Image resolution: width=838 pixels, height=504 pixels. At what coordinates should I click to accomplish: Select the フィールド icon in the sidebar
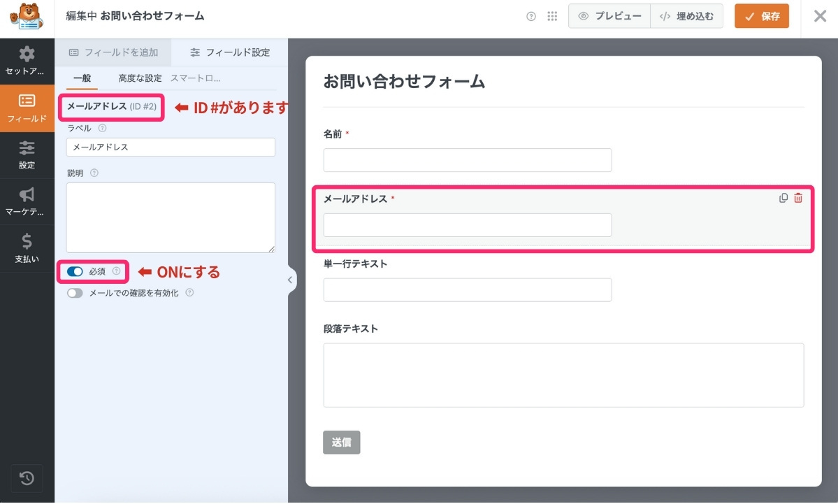pos(27,108)
